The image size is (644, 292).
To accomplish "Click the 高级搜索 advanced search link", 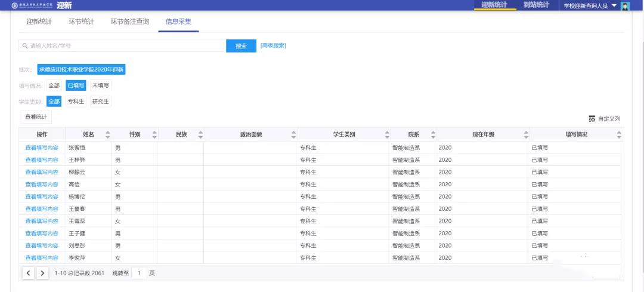I will tap(273, 45).
